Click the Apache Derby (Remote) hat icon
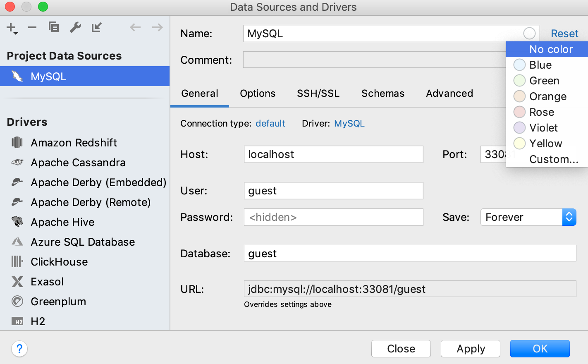The image size is (588, 364). click(17, 202)
